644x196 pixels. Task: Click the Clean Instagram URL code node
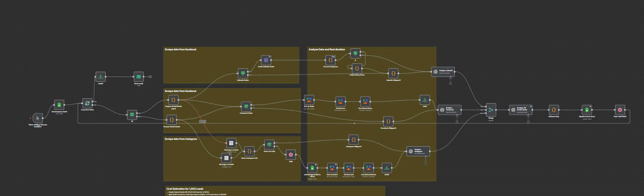pyautogui.click(x=249, y=151)
